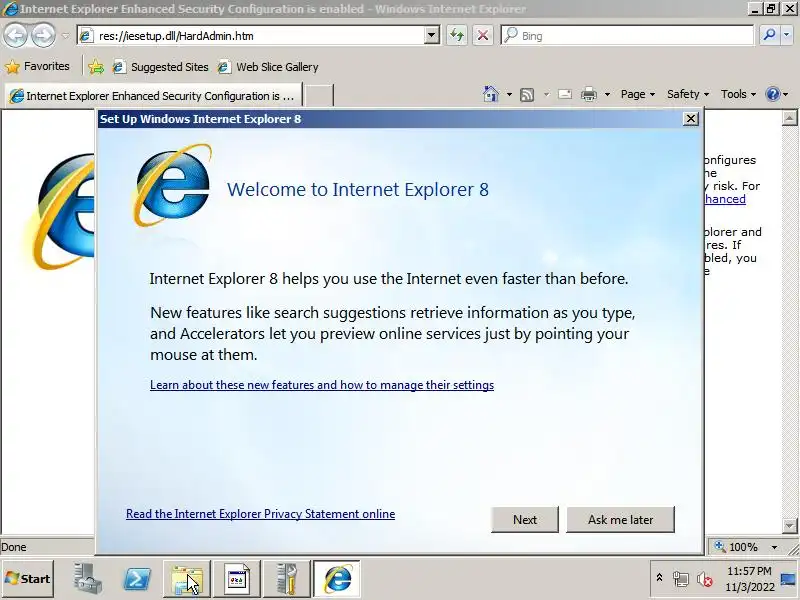
Task: Click the page scrollbar up arrow
Action: [x=789, y=118]
